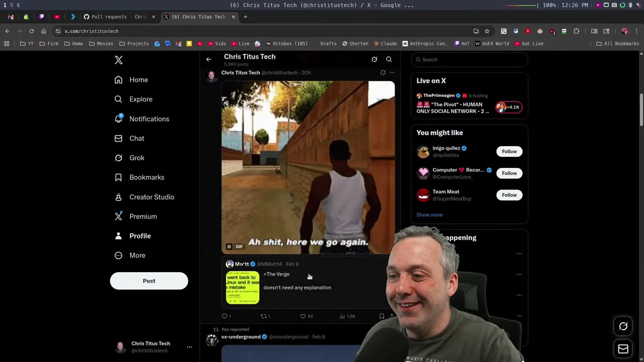
Task: Open the @MMatt14 quoted user handle
Action: click(269, 264)
